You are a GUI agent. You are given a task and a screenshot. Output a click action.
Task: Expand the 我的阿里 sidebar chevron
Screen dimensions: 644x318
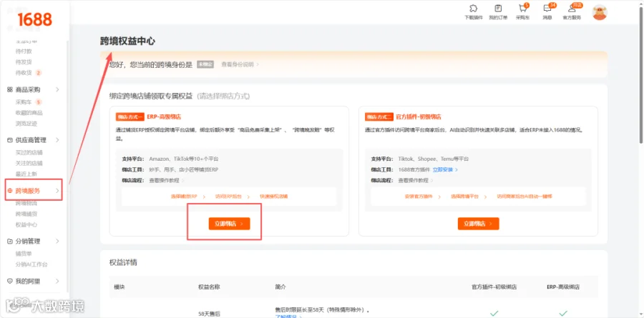(x=57, y=282)
